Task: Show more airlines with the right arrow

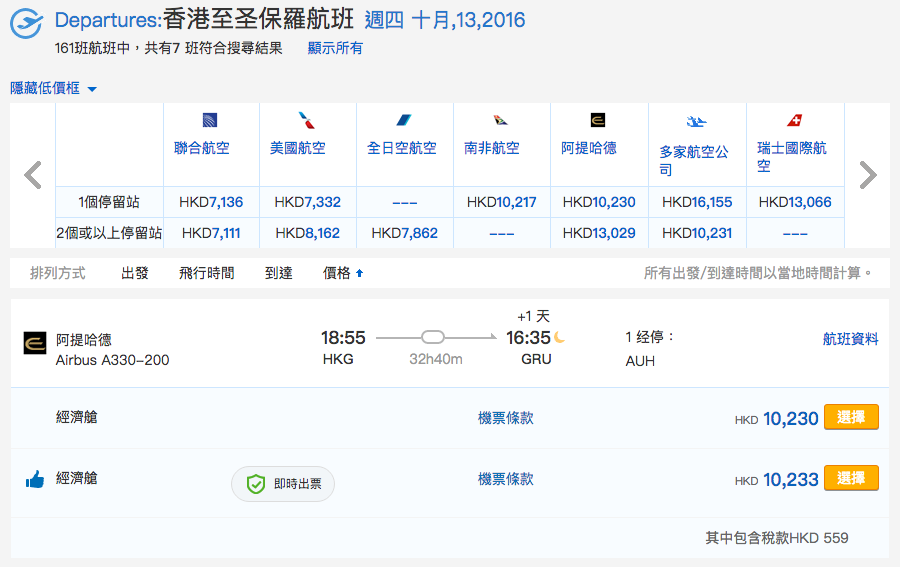Action: pos(868,175)
